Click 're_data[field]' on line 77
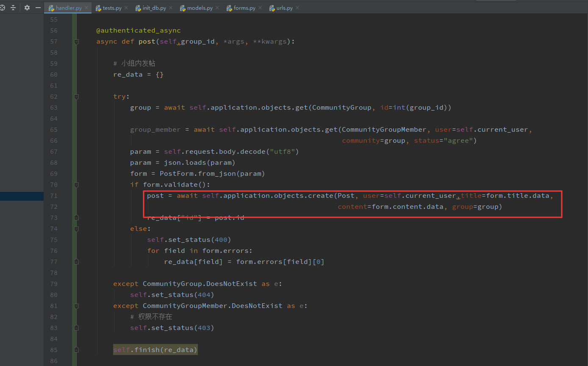The image size is (588, 366). pos(194,262)
